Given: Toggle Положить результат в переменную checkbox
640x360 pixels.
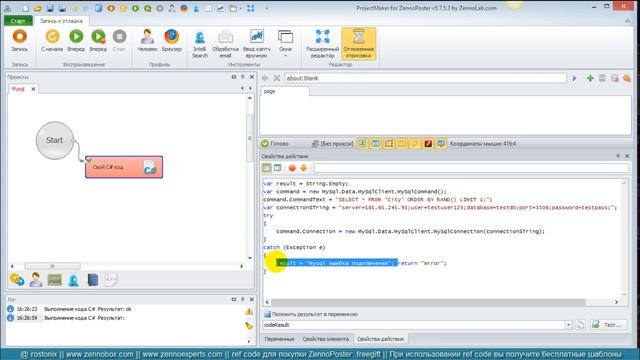Looking at the screenshot, I should (267, 314).
